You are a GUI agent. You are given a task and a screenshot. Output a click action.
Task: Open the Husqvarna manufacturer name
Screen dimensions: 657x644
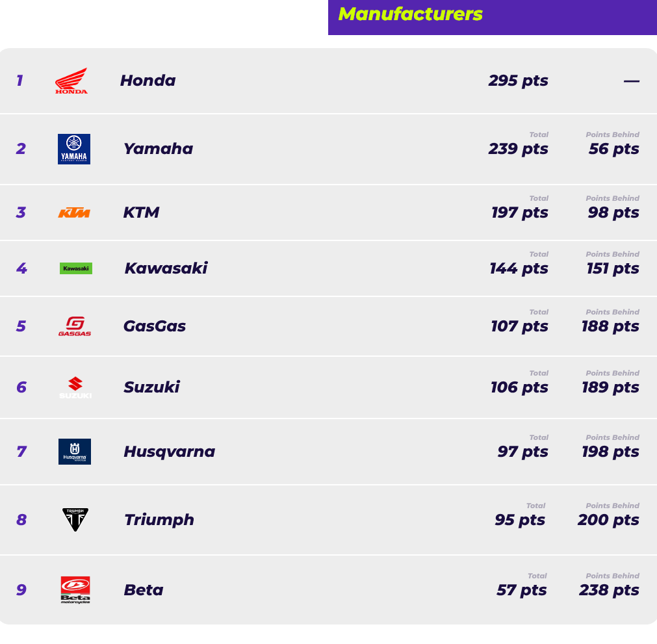(x=169, y=452)
